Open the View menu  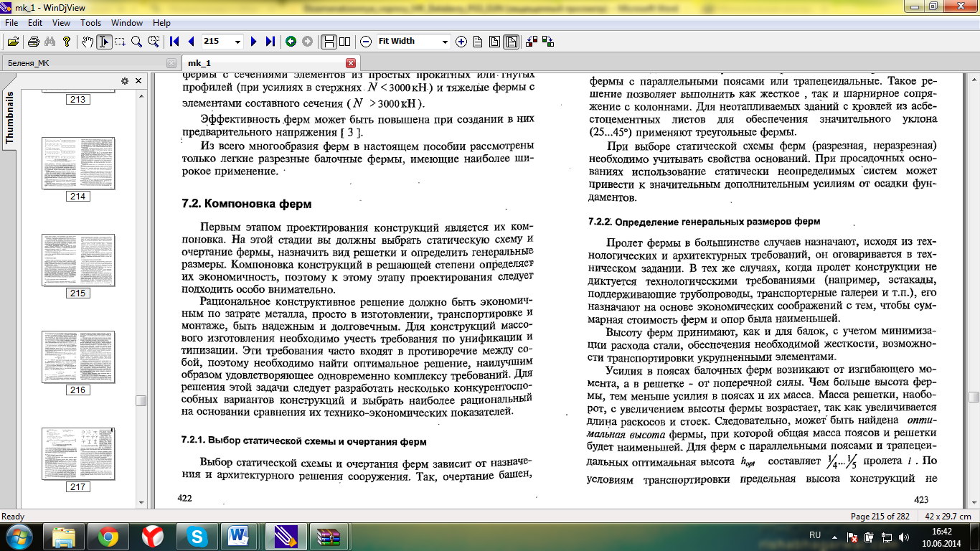point(61,23)
